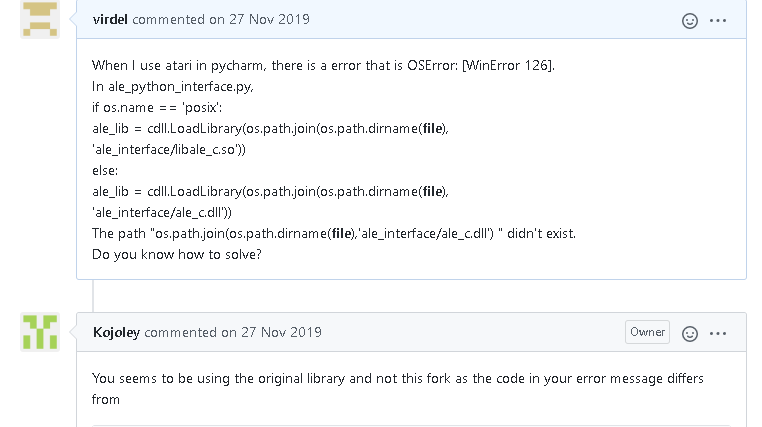The height and width of the screenshot is (427, 762).
Task: Open emoji reaction picker on virdel's comment
Action: pos(689,20)
